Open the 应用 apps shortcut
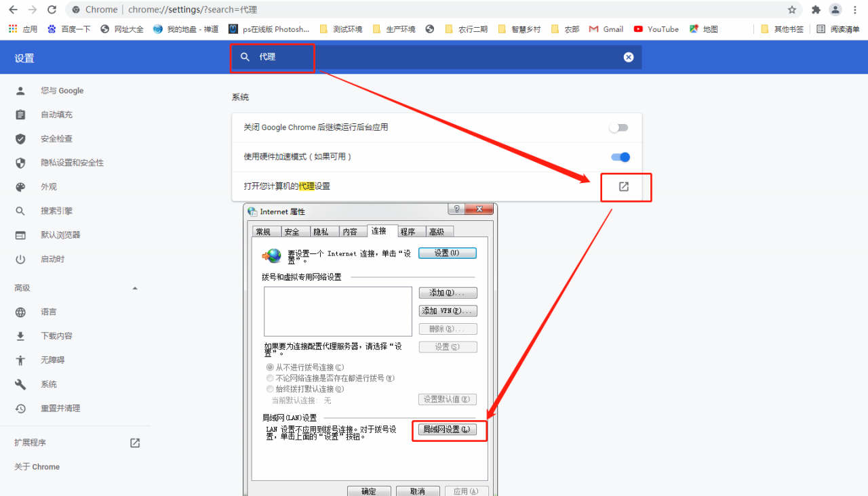 pos(23,29)
